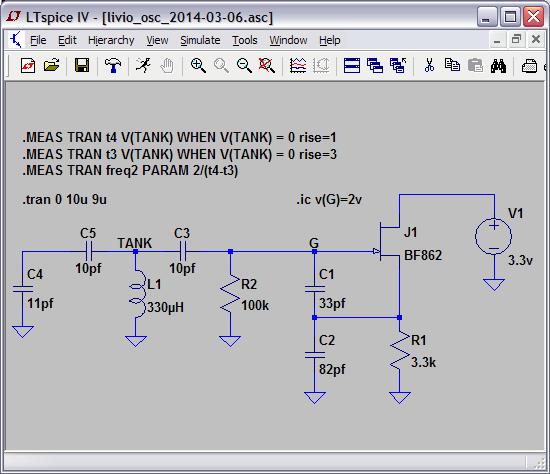The image size is (550, 474).
Task: Open a file with the folder icon
Action: [52, 65]
